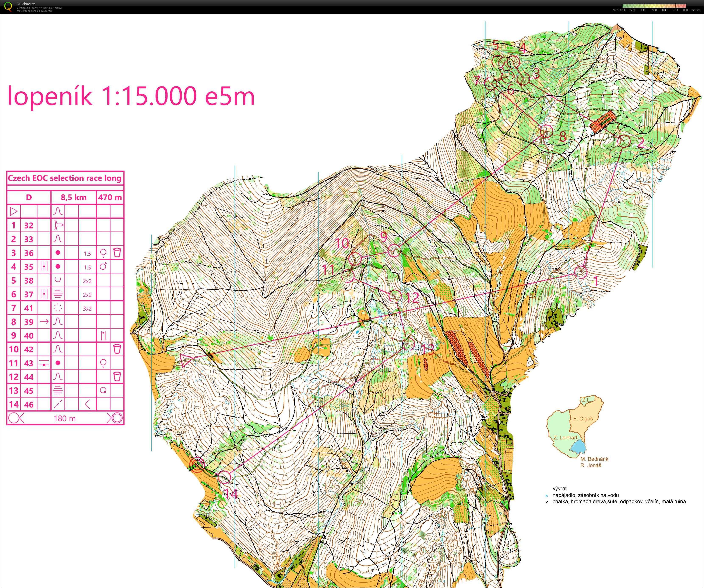Click the 'Pace' label by the scale
Image resolution: width=704 pixels, height=588 pixels.
615,10
